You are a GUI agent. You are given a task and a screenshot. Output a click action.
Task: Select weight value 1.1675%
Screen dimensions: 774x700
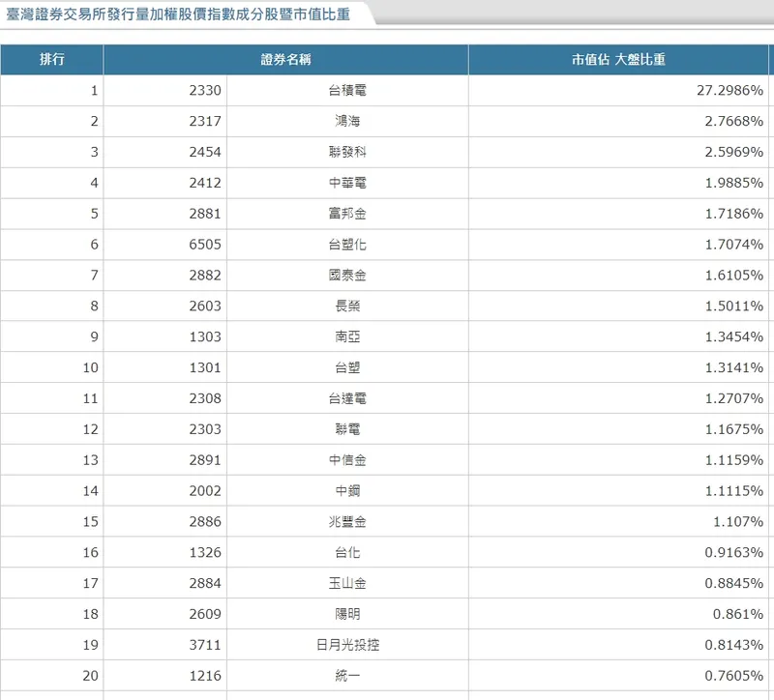(733, 429)
